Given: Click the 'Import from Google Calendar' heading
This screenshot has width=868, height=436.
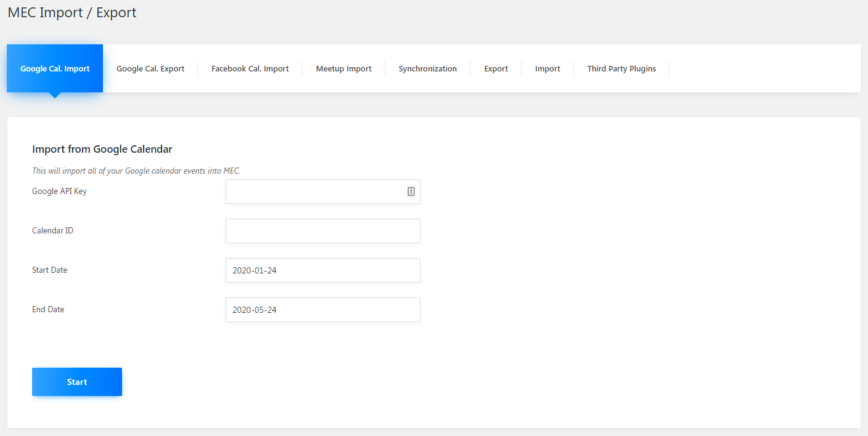Looking at the screenshot, I should [x=102, y=149].
